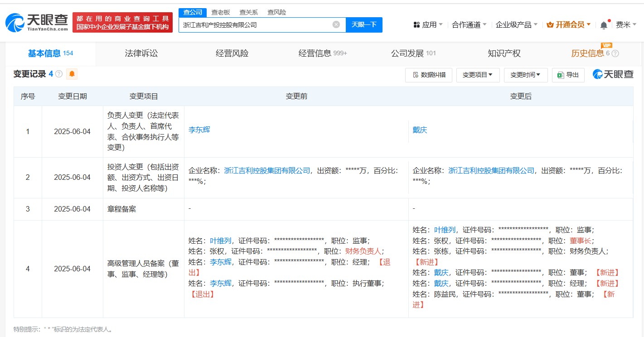The height and width of the screenshot is (337, 644).
Task: Open the 应用 dropdown menu
Action: tap(428, 25)
